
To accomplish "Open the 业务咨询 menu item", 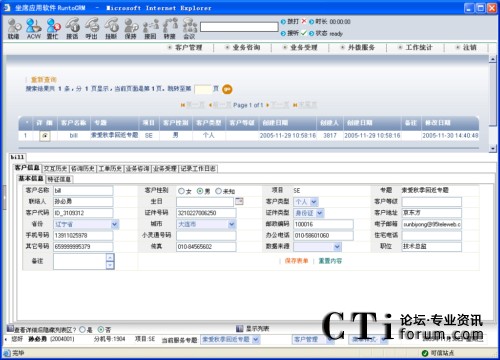I will pos(246,48).
